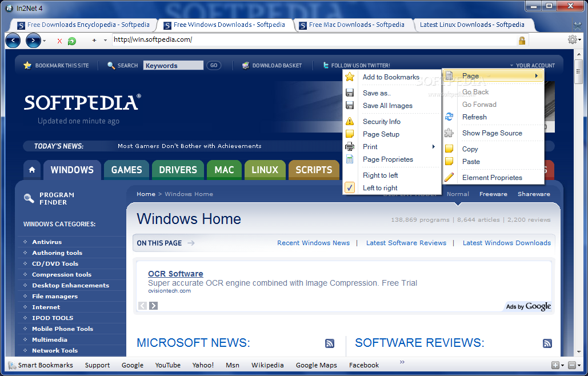This screenshot has height=376, width=588.
Task: Click the back navigation arrow button
Action: coord(13,41)
